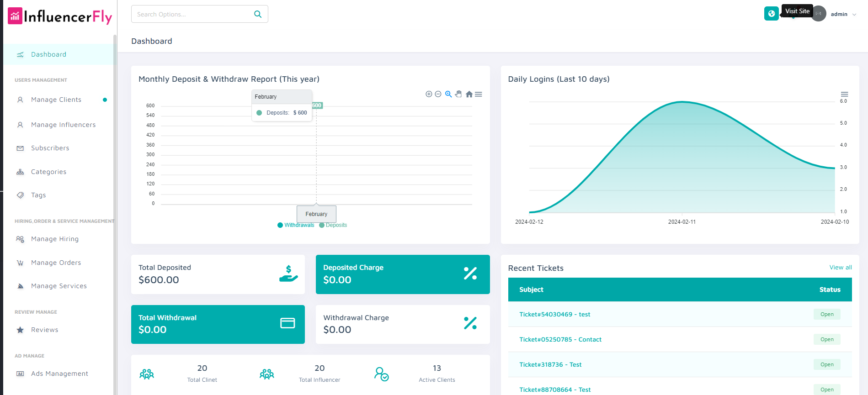
Task: Click View all recent tickets link
Action: (840, 268)
